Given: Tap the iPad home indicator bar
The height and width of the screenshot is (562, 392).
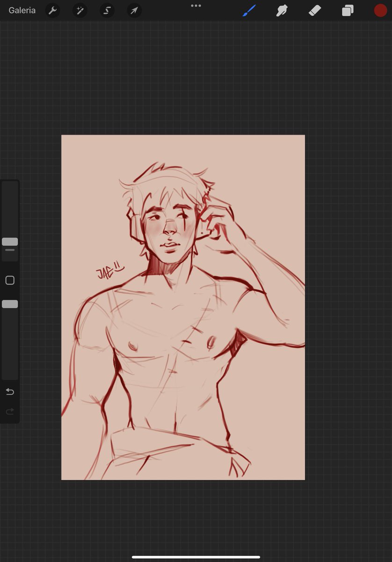Looking at the screenshot, I should point(196,557).
